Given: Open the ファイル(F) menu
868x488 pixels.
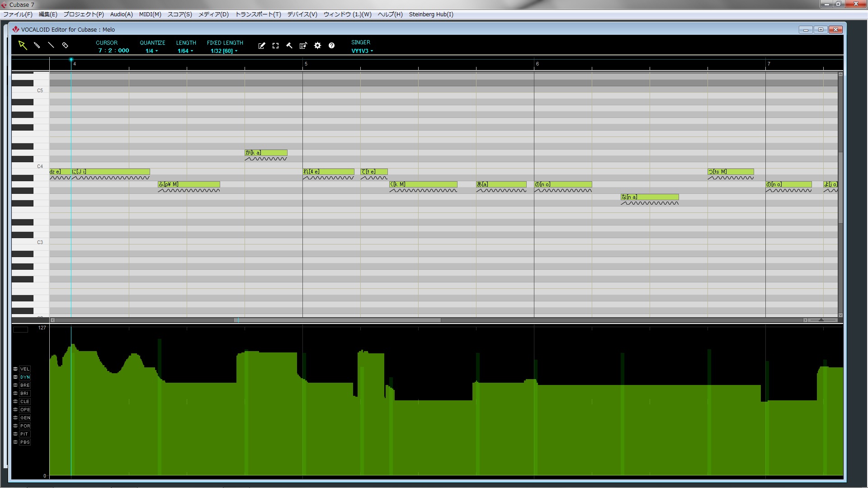Looking at the screenshot, I should [x=18, y=14].
